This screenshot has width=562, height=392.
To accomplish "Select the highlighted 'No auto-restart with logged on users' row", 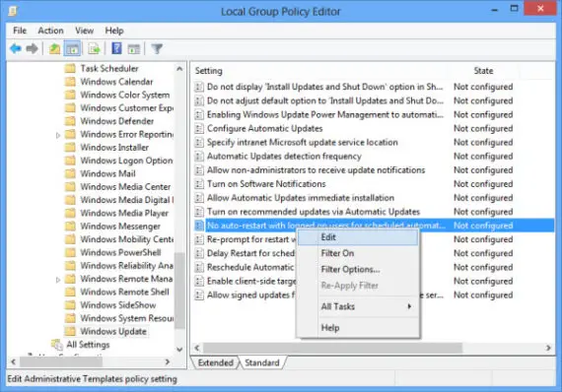I will 374,226.
